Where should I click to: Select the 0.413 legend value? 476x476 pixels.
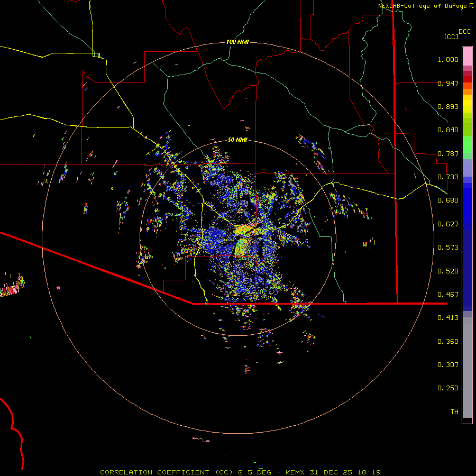[448, 318]
